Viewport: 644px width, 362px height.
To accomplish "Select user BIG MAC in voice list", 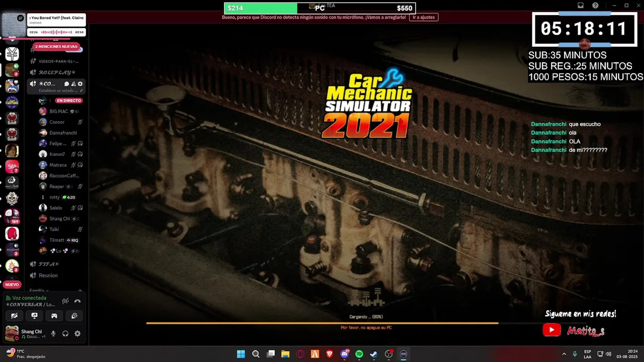I will tap(61, 111).
